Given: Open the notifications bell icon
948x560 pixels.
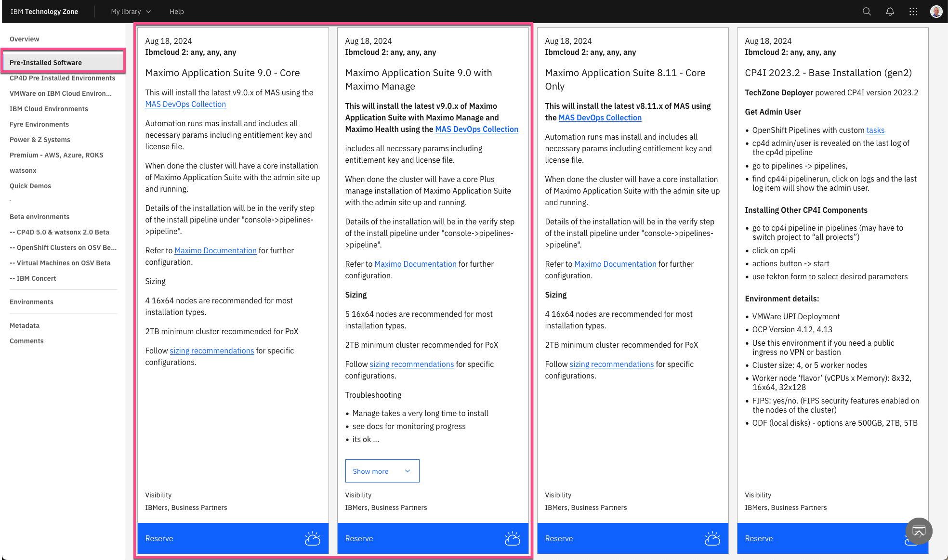Looking at the screenshot, I should [x=890, y=12].
